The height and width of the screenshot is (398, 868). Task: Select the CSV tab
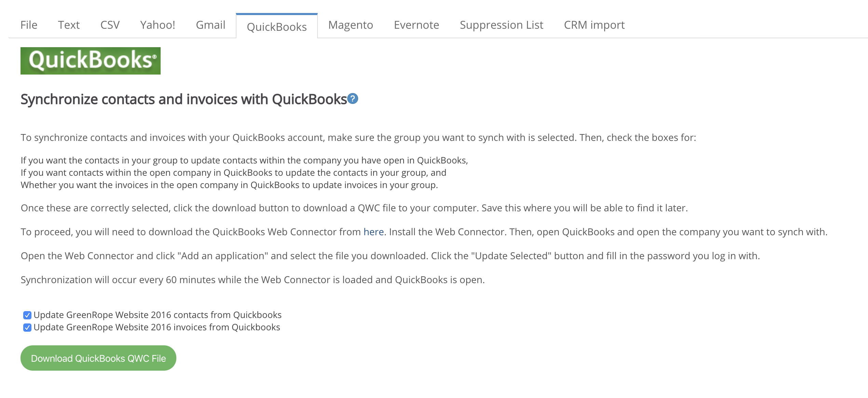coord(110,25)
